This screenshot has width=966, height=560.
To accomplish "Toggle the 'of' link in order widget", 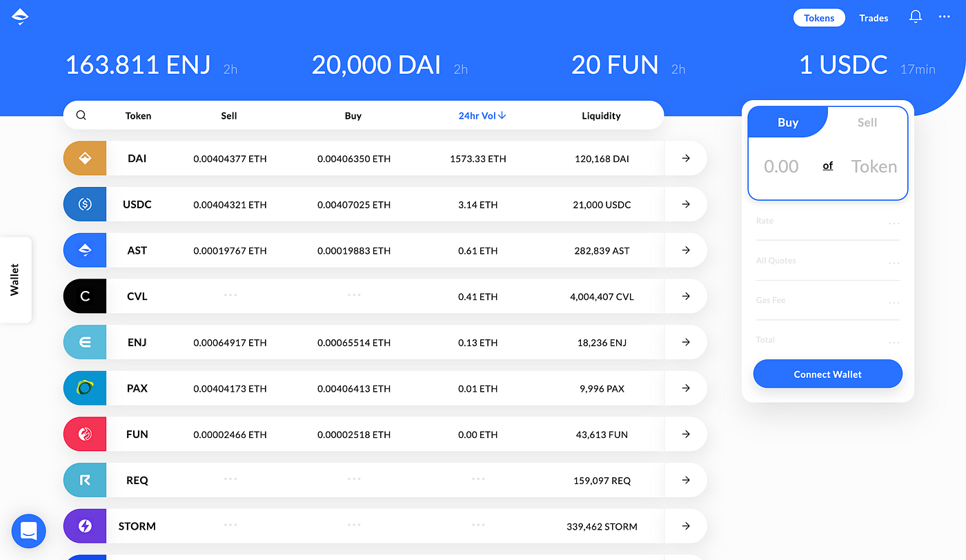I will pyautogui.click(x=828, y=166).
